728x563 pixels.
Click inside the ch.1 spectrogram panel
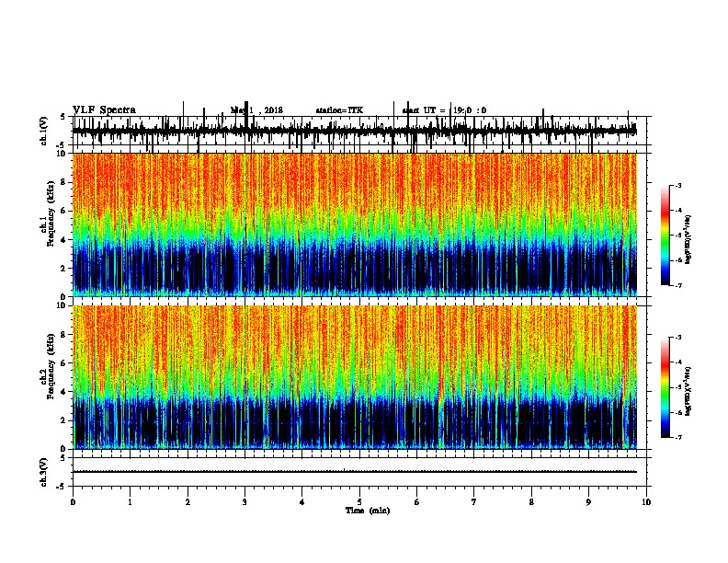click(354, 224)
